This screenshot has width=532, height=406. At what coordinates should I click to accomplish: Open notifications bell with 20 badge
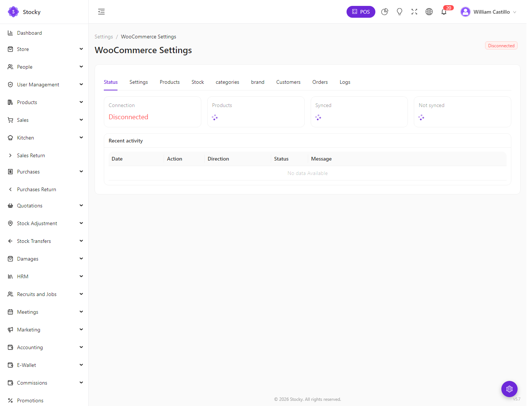click(444, 12)
